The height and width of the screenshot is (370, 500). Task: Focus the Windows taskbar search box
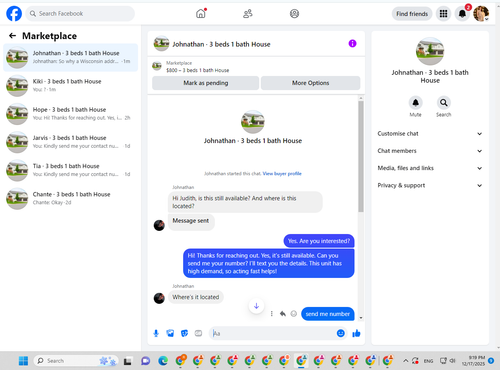click(76, 361)
